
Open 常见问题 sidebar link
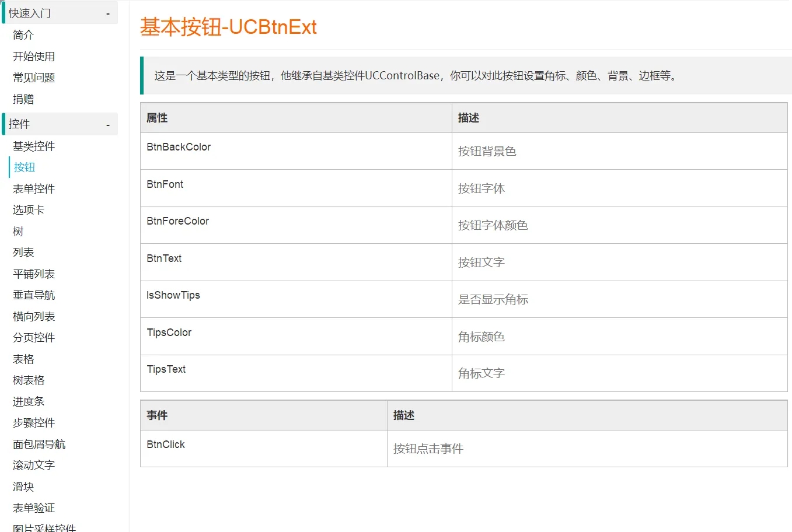[x=34, y=78]
